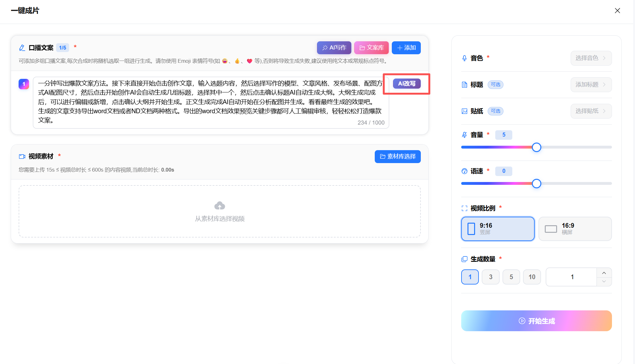Image resolution: width=635 pixels, height=364 pixels.
Task: Open the 添加标题 selector
Action: point(591,85)
